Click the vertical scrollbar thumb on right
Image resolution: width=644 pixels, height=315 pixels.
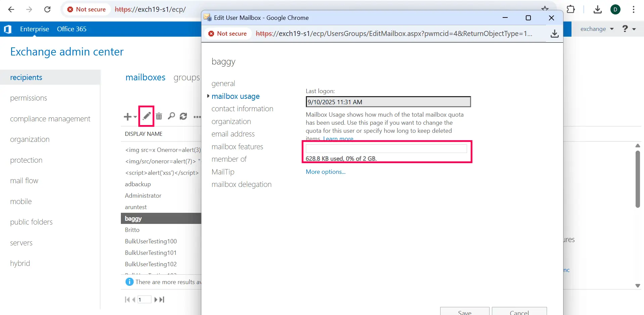click(x=638, y=179)
